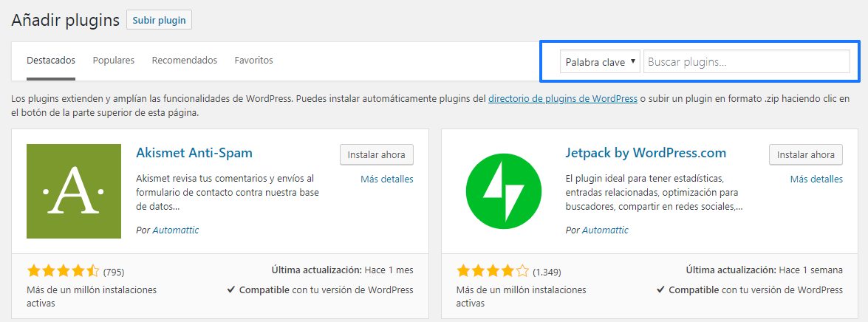
Task: Click the Subir plugin button
Action: 159,20
